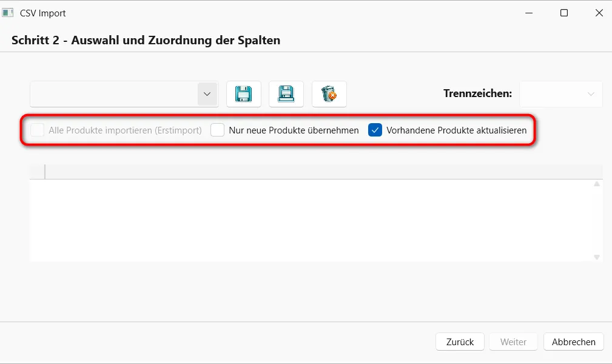612x364 pixels.
Task: Click the table scrollbar down arrow
Action: click(597, 257)
